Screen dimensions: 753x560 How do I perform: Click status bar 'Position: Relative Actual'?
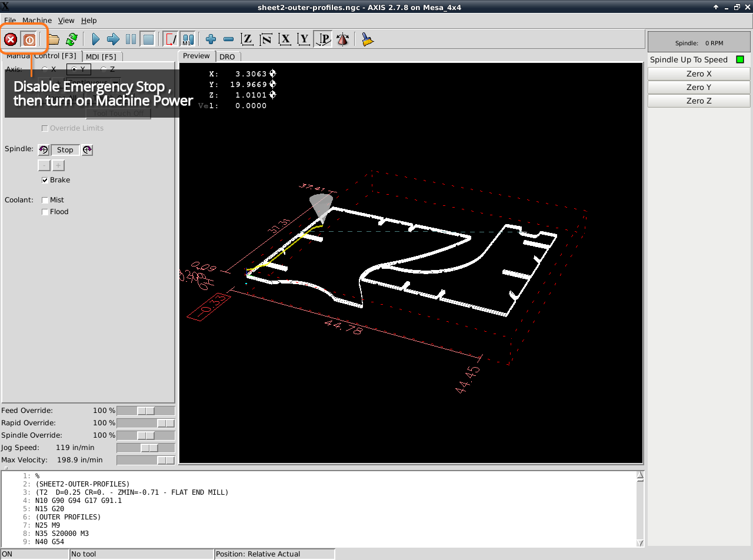pyautogui.click(x=274, y=554)
